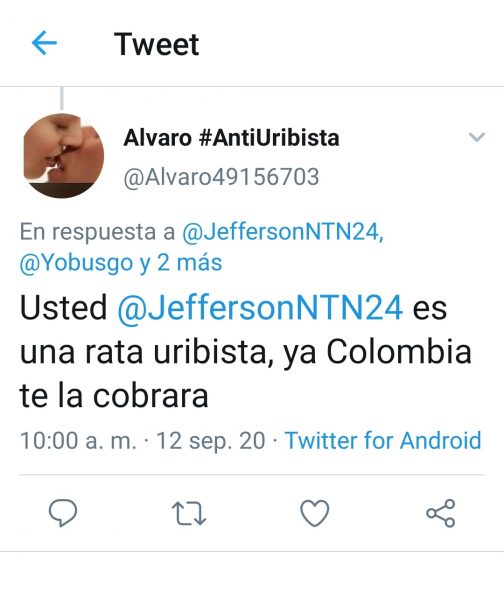Show the '2 más' replied users
Viewport: 504px width, 600px height.
pyautogui.click(x=190, y=263)
